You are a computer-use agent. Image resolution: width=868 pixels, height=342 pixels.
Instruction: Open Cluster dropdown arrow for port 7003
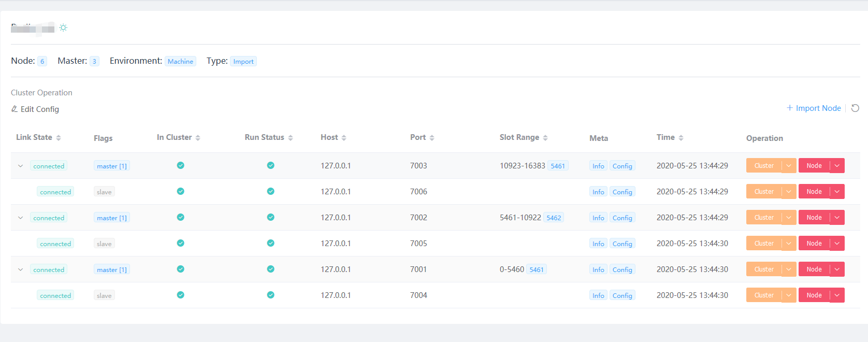pyautogui.click(x=789, y=166)
